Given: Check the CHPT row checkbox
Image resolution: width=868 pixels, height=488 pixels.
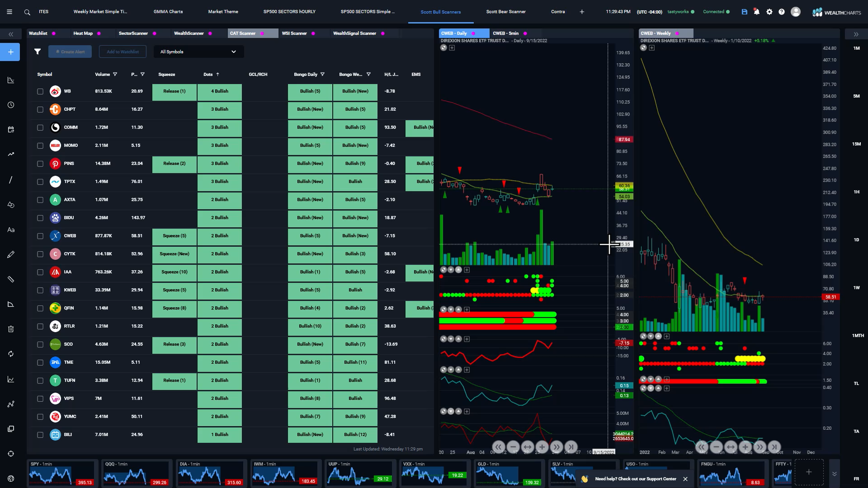Looking at the screenshot, I should (40, 109).
